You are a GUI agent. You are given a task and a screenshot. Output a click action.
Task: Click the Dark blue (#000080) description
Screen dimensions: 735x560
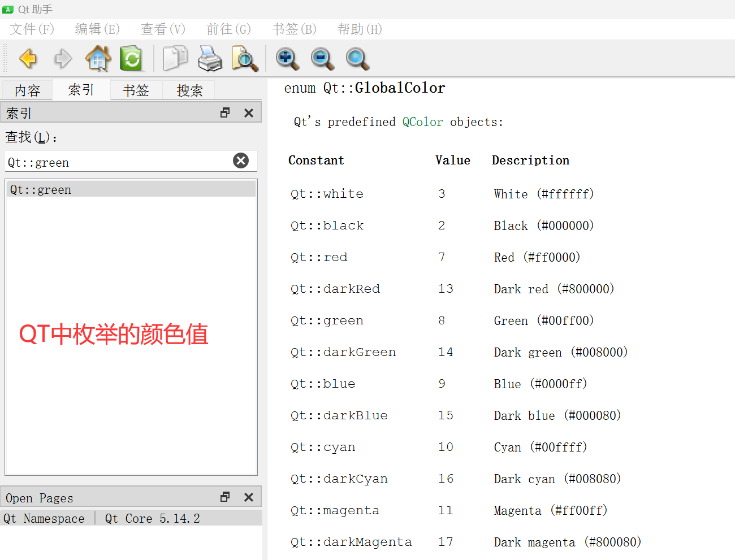click(557, 415)
